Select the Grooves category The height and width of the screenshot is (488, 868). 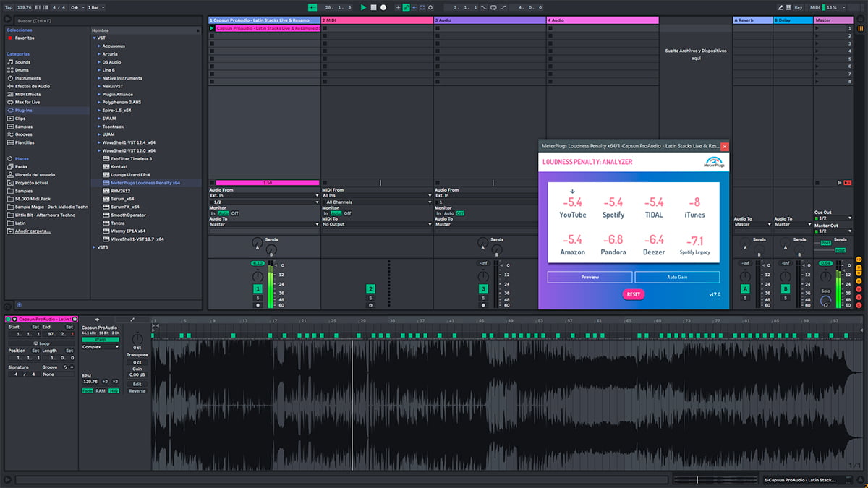tap(23, 134)
